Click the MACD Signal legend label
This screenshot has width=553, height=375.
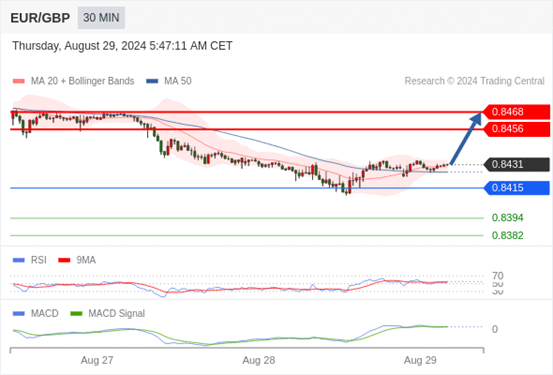click(117, 313)
